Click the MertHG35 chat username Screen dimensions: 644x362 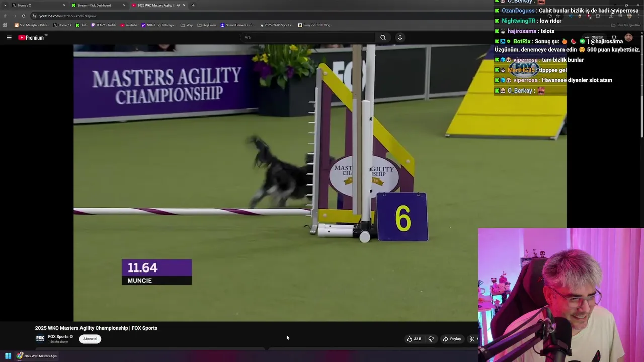(x=521, y=70)
